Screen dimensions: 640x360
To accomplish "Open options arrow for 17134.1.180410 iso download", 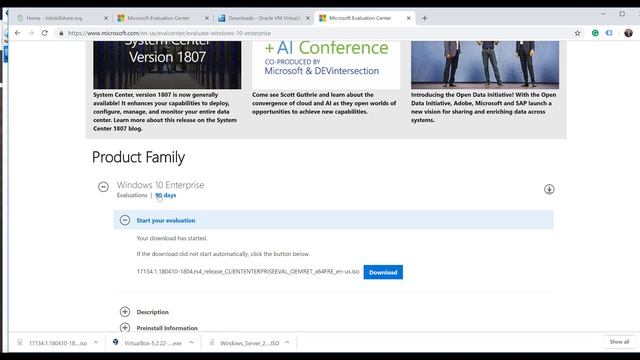I will pos(96,342).
